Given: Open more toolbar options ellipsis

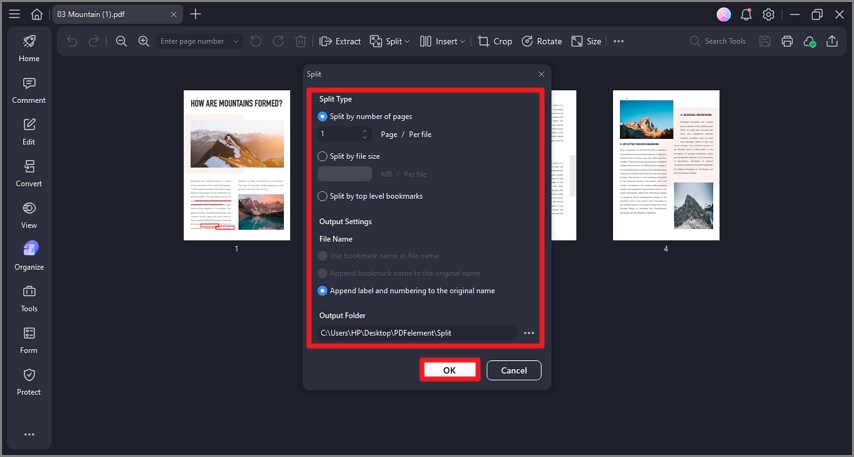Looking at the screenshot, I should tap(618, 41).
